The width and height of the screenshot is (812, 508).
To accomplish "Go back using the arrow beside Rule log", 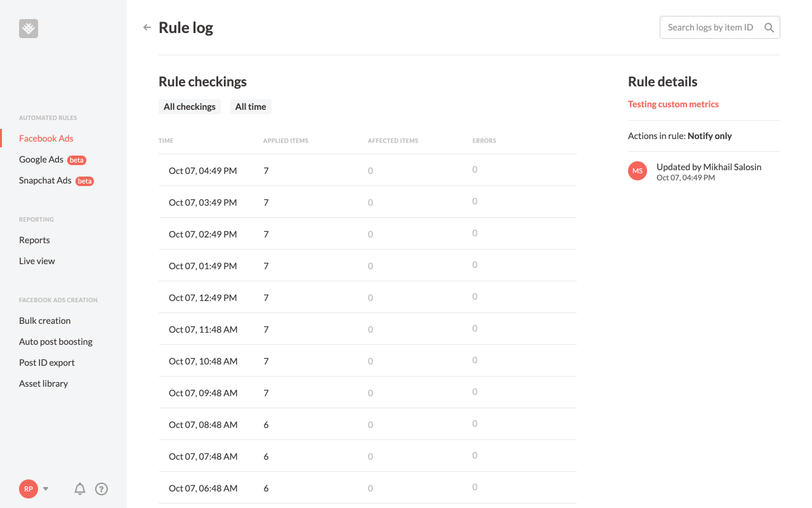I will click(147, 27).
